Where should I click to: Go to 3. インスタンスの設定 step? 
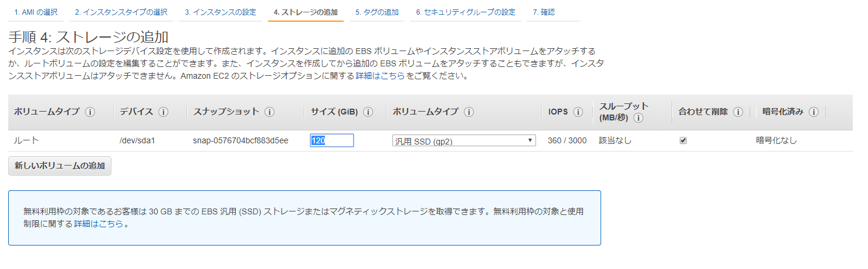pyautogui.click(x=221, y=12)
